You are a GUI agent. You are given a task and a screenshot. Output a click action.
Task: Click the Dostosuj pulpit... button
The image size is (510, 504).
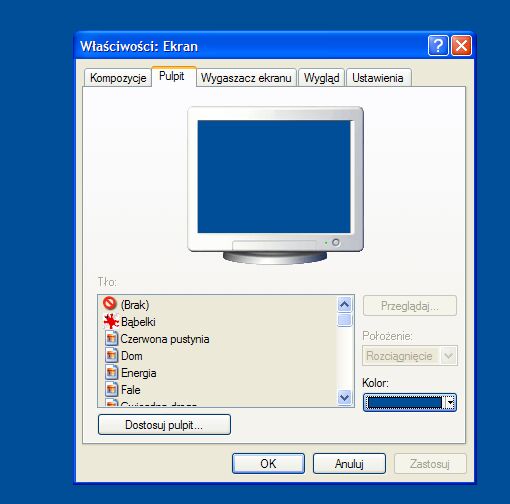(x=164, y=425)
